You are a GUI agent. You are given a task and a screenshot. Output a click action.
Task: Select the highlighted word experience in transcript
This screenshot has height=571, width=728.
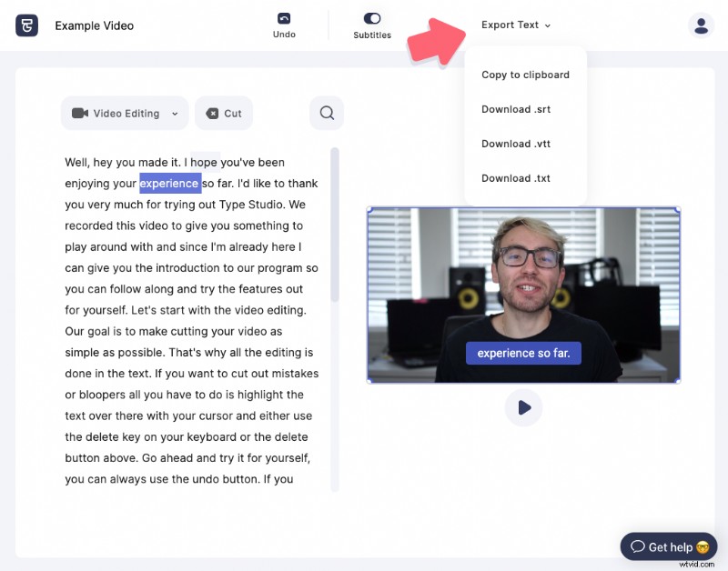coord(169,183)
